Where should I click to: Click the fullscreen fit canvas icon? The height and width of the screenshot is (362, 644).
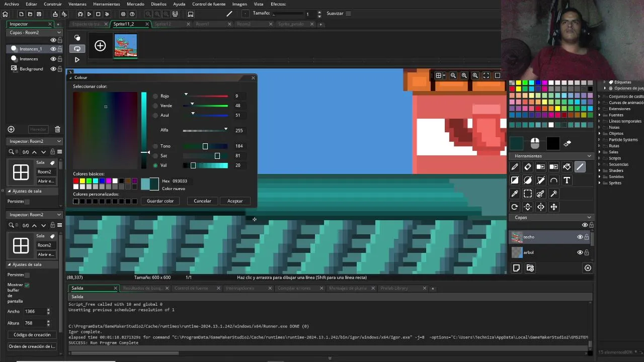(x=486, y=75)
